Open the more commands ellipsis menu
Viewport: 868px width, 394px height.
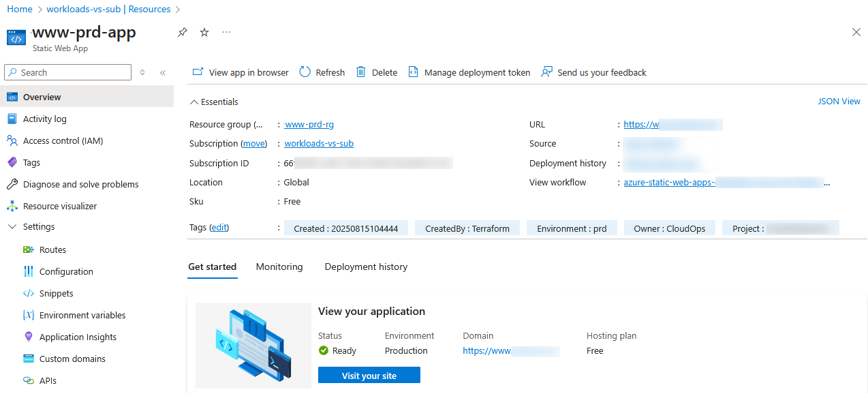click(226, 32)
